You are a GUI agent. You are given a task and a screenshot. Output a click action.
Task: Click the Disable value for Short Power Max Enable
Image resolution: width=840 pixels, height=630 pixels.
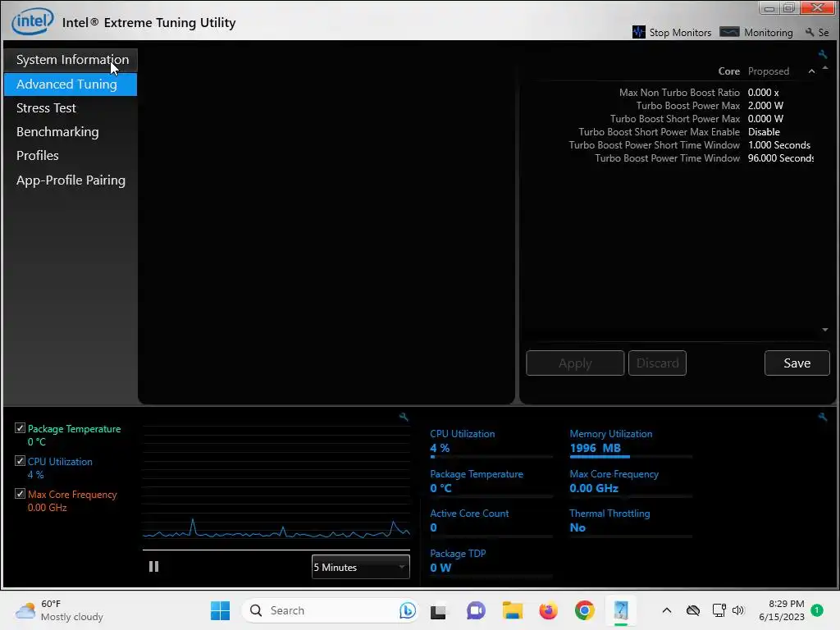pyautogui.click(x=764, y=132)
